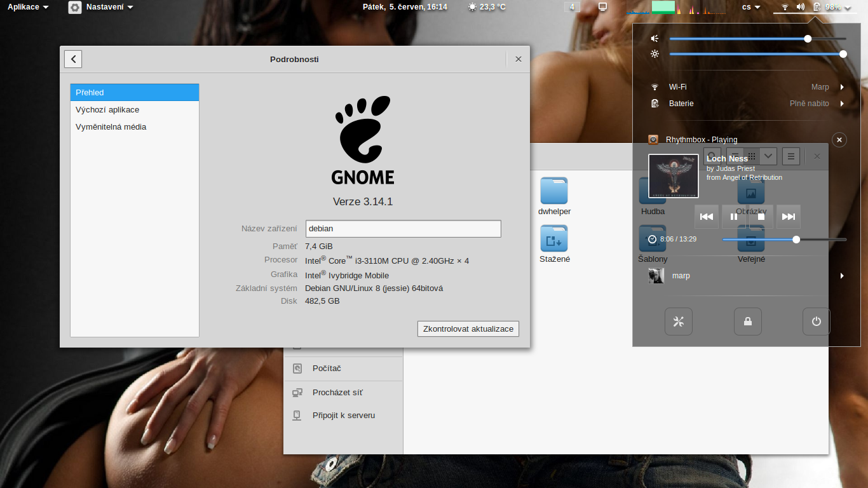This screenshot has width=868, height=488.
Task: Open system settings with the tools icon
Action: [x=679, y=322]
